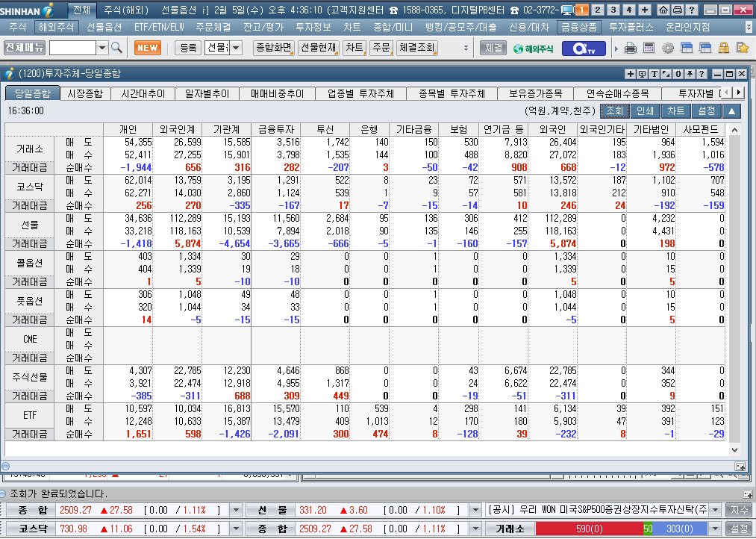
Task: Open the calculator icon in toolbar
Action: [649, 48]
